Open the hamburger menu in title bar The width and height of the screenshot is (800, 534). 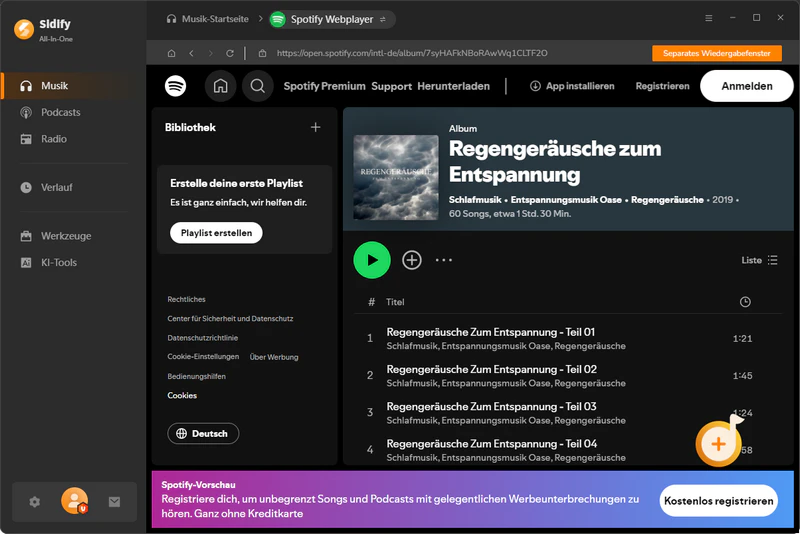(709, 18)
